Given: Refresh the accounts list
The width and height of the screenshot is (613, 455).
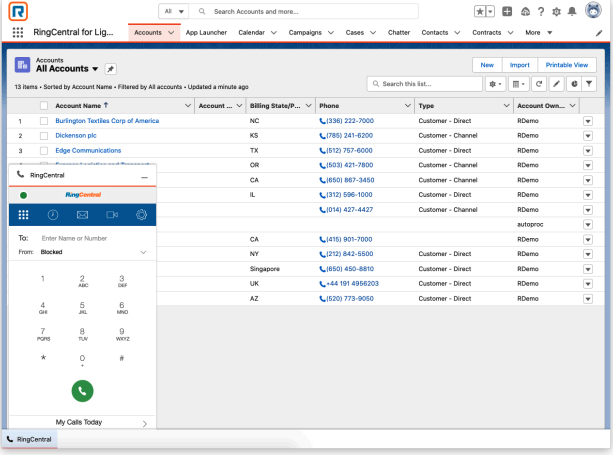Looking at the screenshot, I should coord(539,84).
